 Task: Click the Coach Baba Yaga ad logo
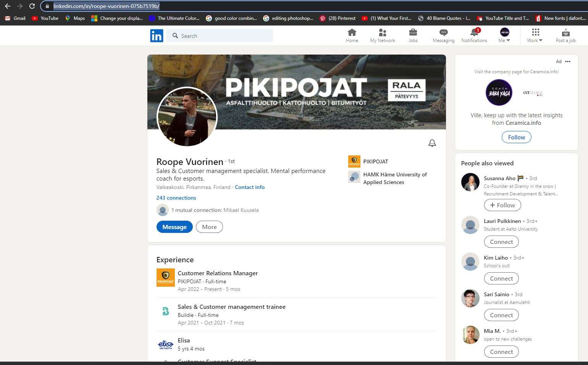pyautogui.click(x=499, y=92)
